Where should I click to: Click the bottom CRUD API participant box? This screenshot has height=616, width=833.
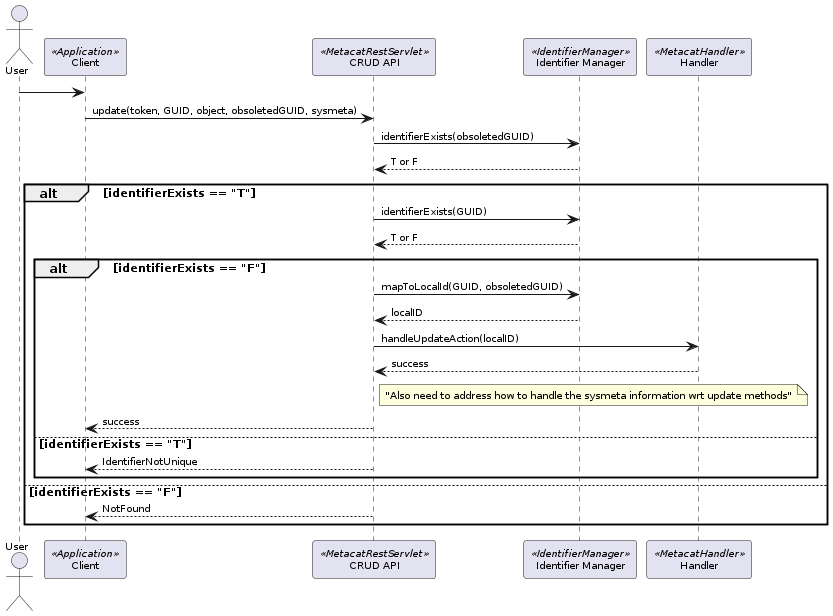click(374, 559)
